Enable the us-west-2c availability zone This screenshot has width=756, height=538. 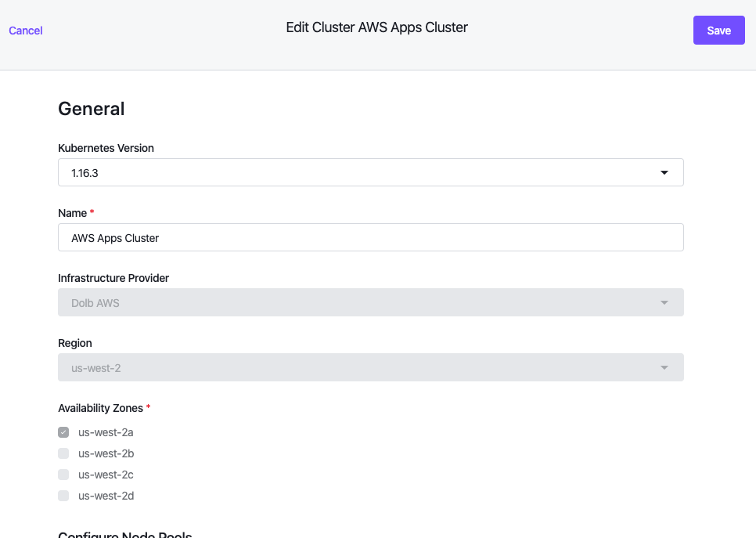[63, 475]
